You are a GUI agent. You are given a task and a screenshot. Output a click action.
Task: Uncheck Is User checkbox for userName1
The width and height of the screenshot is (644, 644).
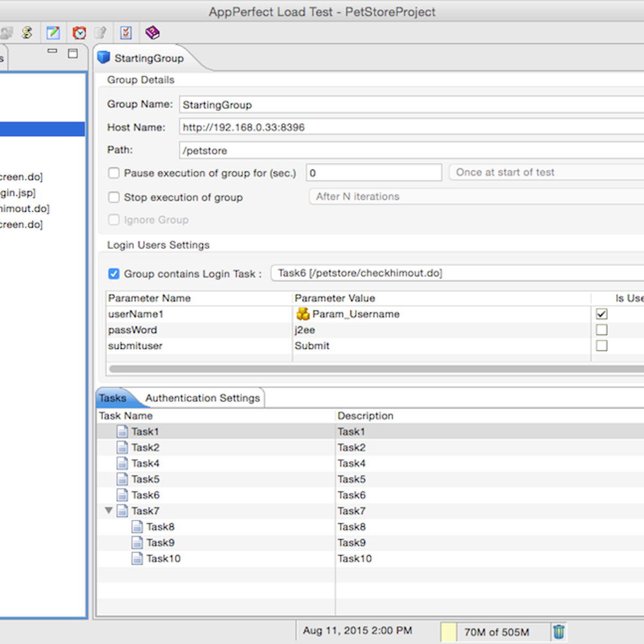[x=602, y=314]
